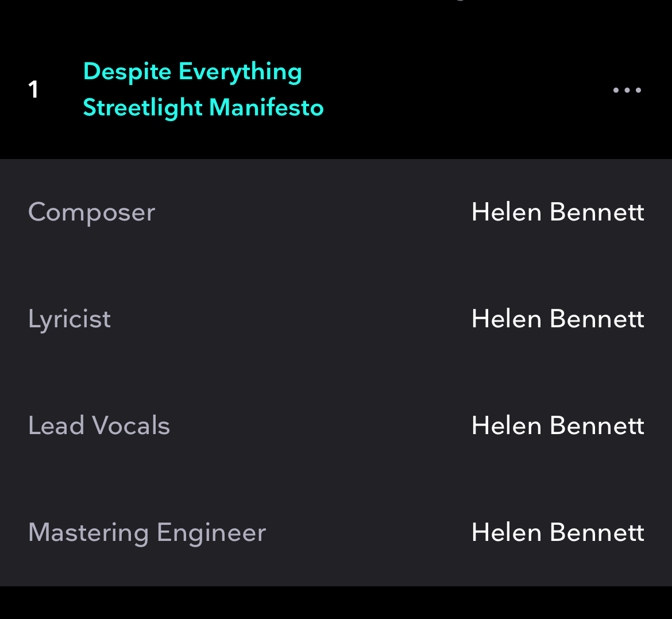672x619 pixels.
Task: Open Helen Bennett from the Lead Vocals row
Action: (x=557, y=426)
